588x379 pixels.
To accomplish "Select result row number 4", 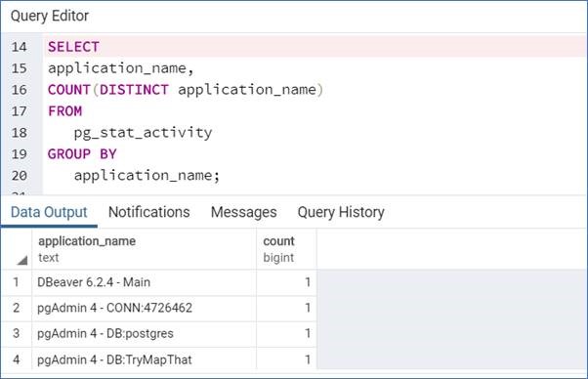I will pyautogui.click(x=17, y=359).
